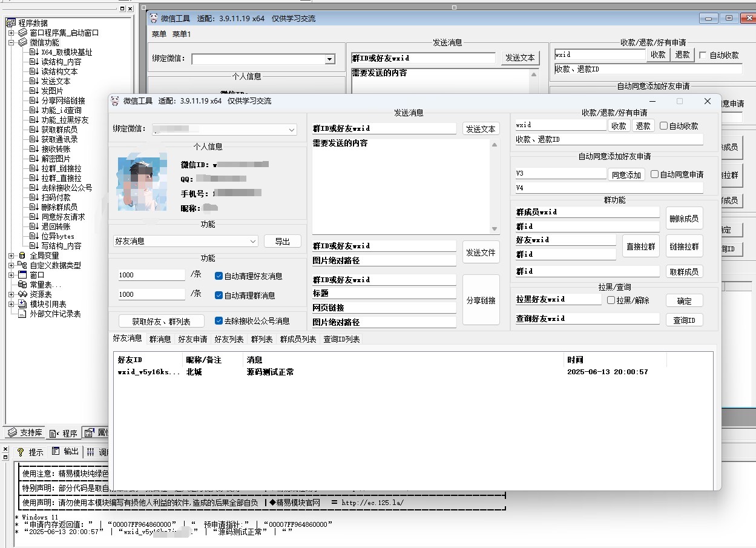Click the 查询好友wxid input field

coord(587,319)
